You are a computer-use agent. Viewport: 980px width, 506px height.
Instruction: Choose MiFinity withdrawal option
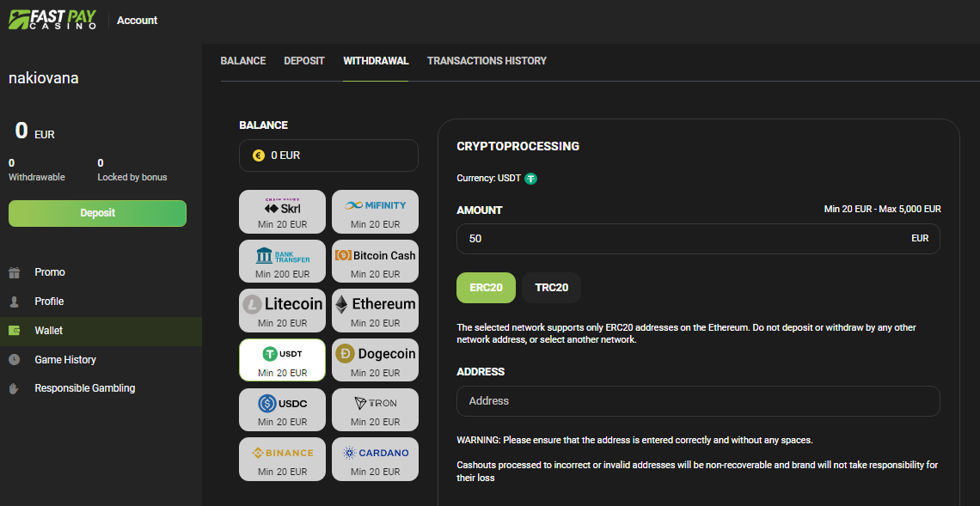point(375,211)
